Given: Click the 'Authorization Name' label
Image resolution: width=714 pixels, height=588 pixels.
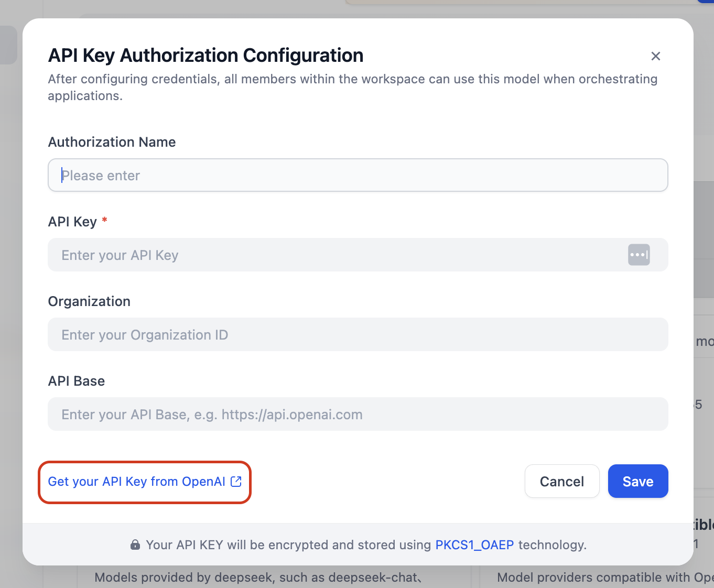Looking at the screenshot, I should click(112, 142).
